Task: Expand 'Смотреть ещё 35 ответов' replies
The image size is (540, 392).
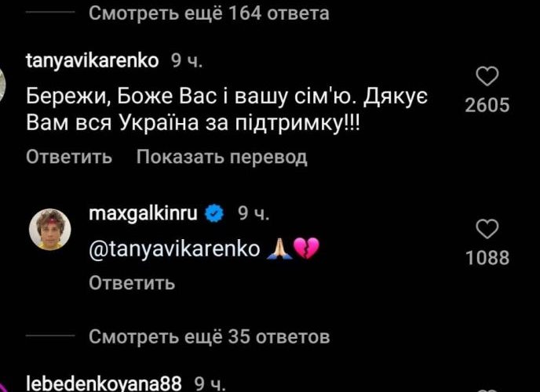Action: [x=209, y=336]
